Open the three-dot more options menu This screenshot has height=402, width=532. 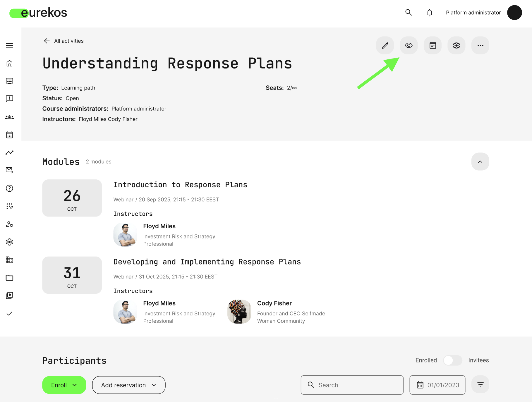coord(480,45)
